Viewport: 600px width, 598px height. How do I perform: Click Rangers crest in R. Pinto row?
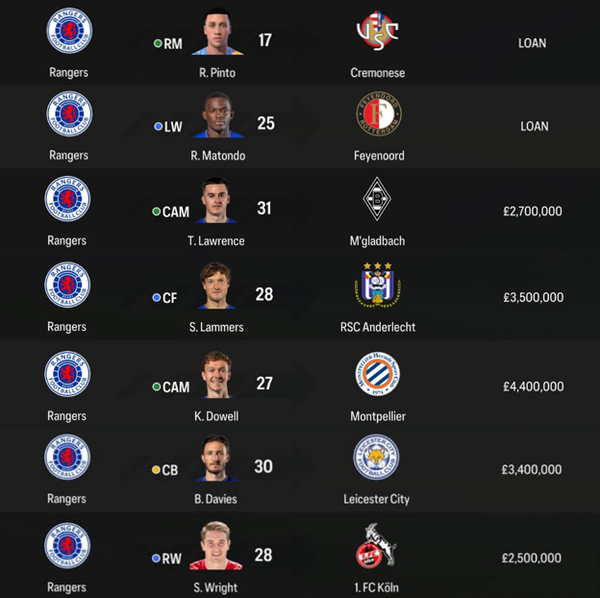coord(68,33)
